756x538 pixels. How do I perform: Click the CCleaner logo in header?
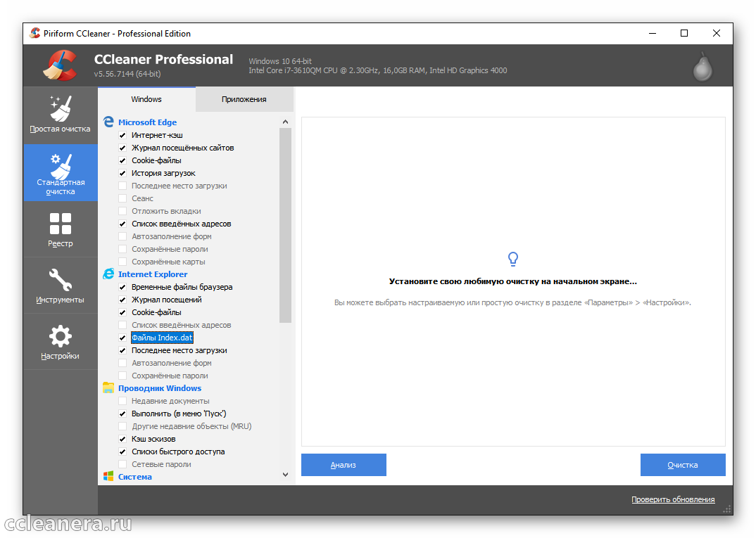(60, 65)
